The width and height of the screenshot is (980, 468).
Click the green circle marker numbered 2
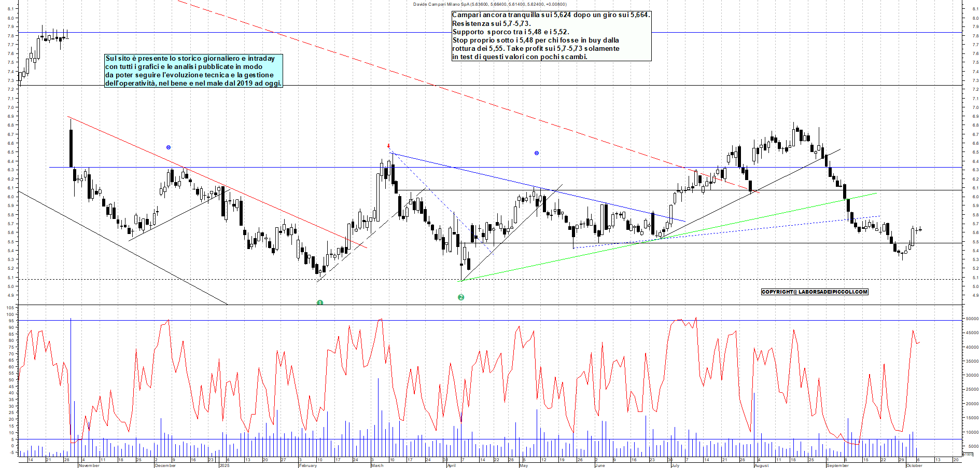461,297
